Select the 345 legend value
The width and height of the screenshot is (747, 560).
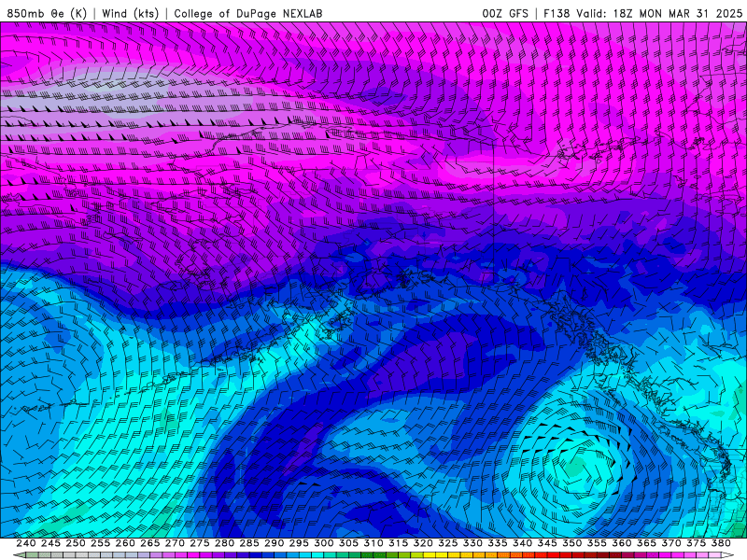(x=547, y=543)
